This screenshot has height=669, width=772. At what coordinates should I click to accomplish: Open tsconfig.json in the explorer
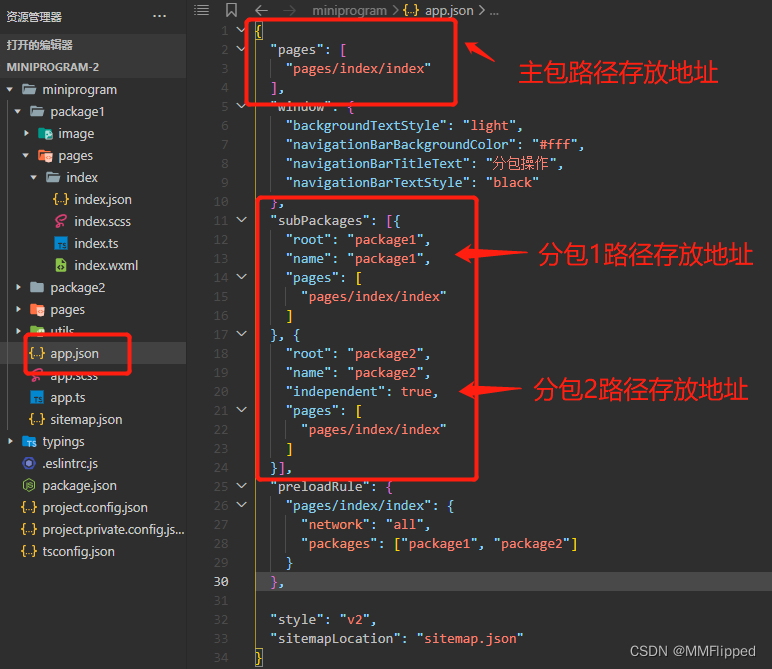coord(78,551)
